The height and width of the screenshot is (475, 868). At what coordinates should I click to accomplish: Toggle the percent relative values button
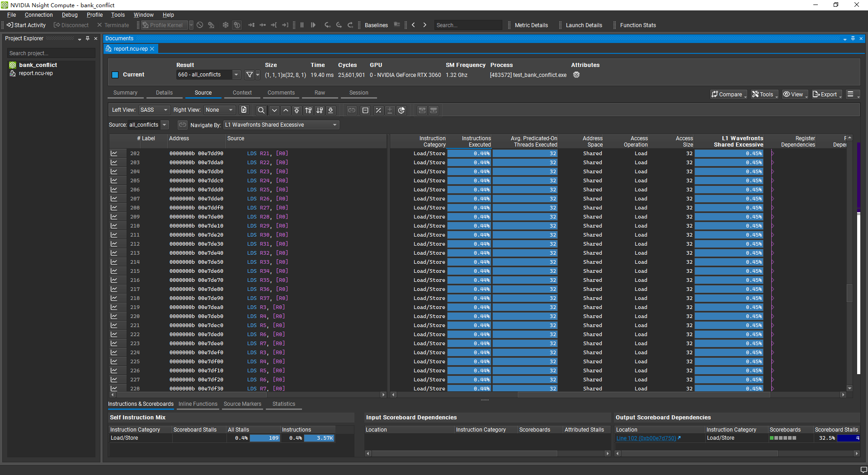378,110
